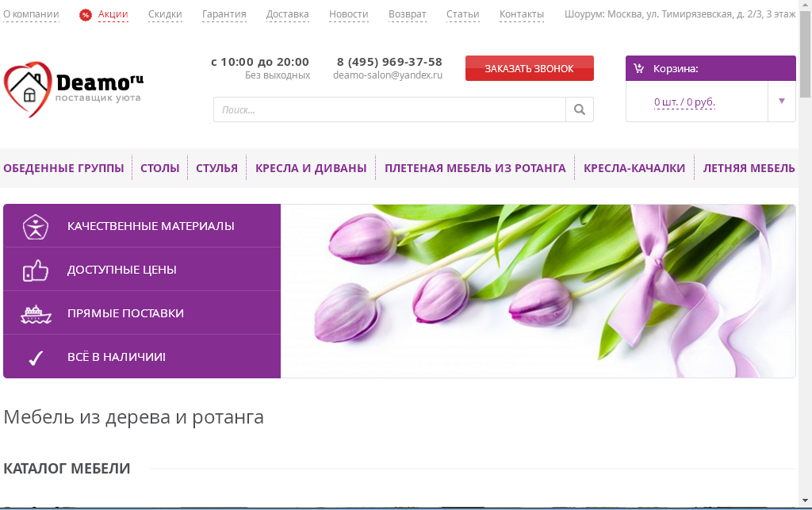
Task: Click the tulips banner image
Action: click(x=538, y=291)
